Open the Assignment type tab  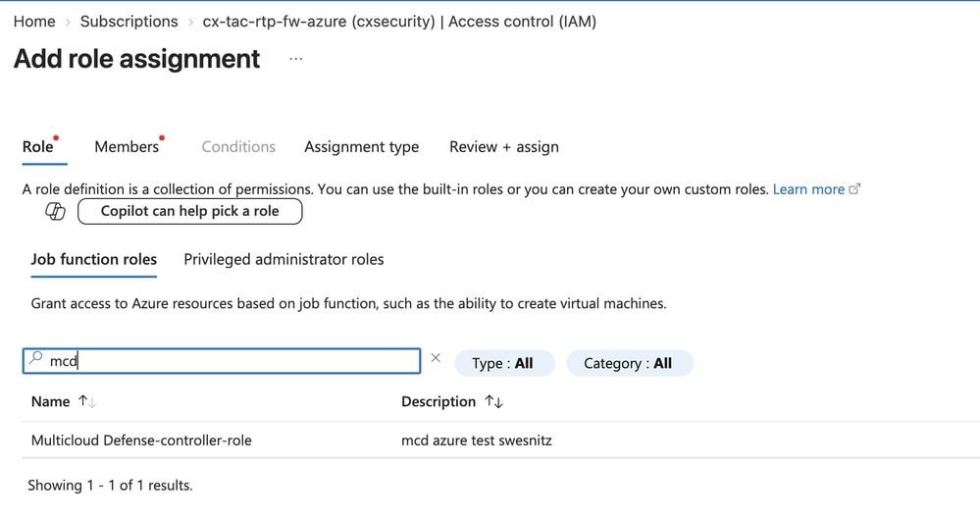tap(361, 147)
